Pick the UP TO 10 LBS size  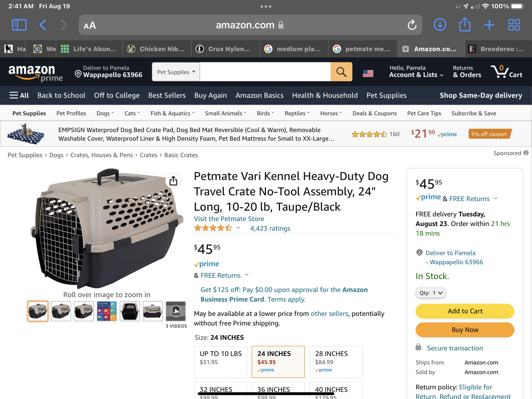220,361
